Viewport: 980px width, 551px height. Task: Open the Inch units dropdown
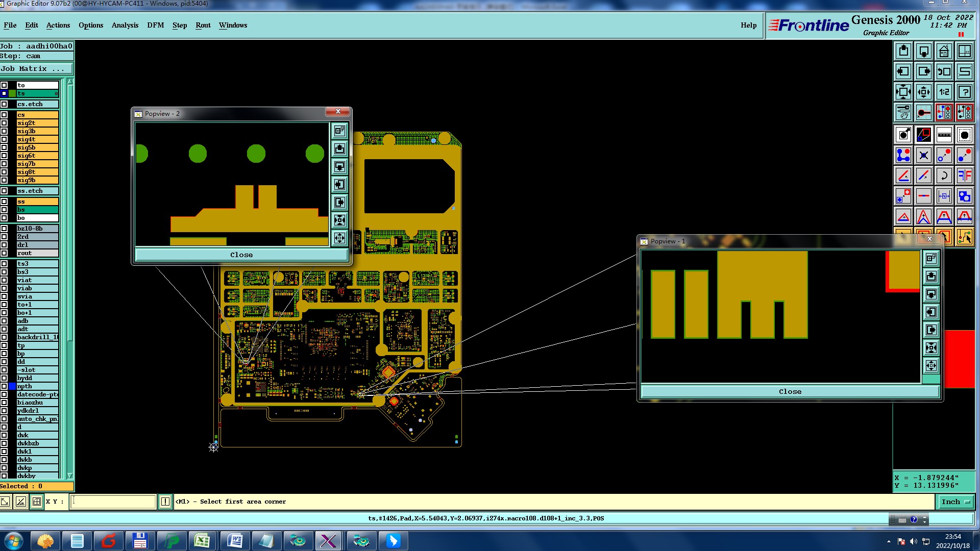[955, 502]
